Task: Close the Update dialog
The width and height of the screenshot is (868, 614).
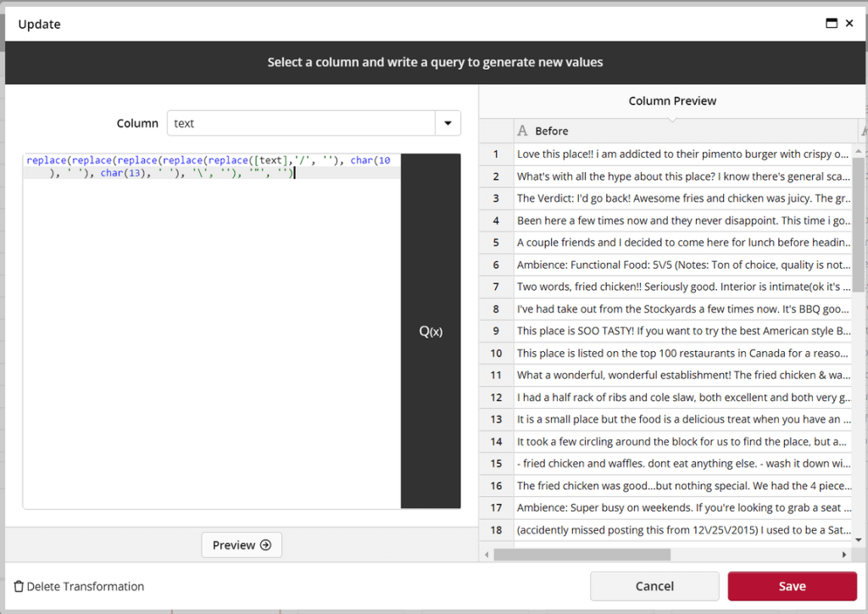Action: coord(849,23)
